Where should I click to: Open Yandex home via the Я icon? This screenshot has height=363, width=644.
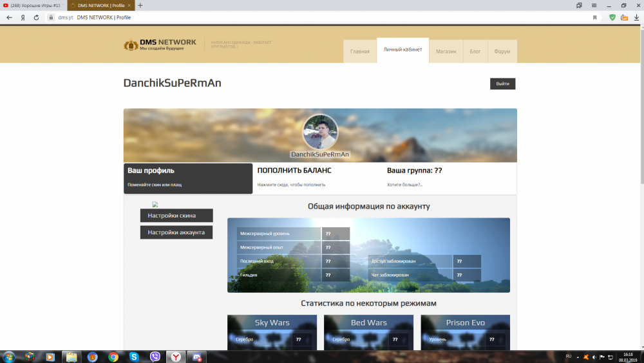click(23, 17)
